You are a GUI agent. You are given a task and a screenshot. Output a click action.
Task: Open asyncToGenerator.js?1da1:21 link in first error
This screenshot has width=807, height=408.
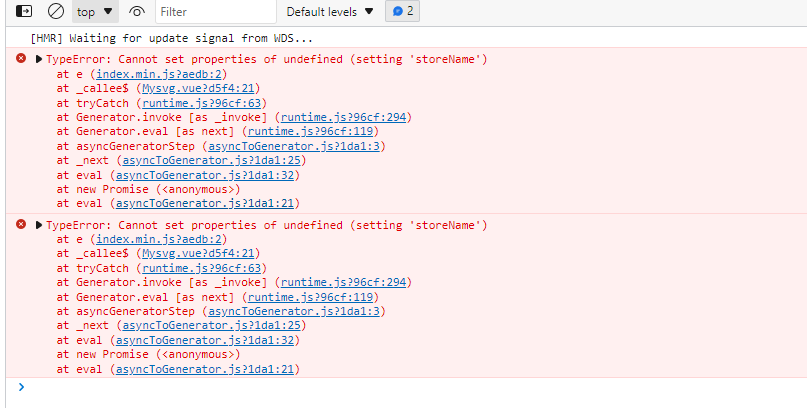[205, 203]
